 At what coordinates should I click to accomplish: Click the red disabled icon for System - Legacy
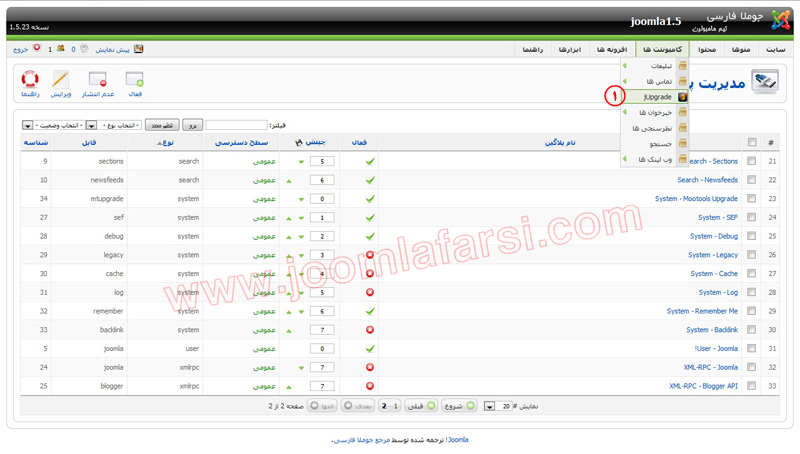(x=370, y=255)
